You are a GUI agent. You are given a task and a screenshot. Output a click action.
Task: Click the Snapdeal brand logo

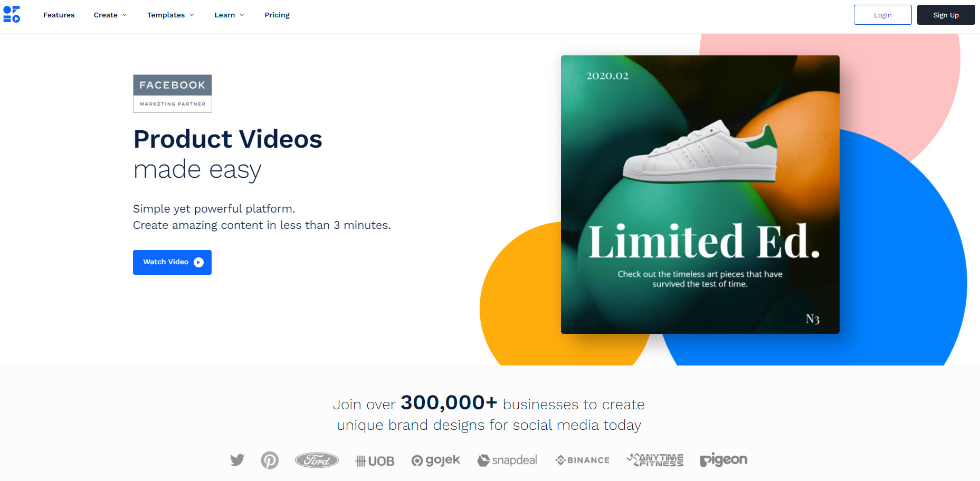point(507,460)
